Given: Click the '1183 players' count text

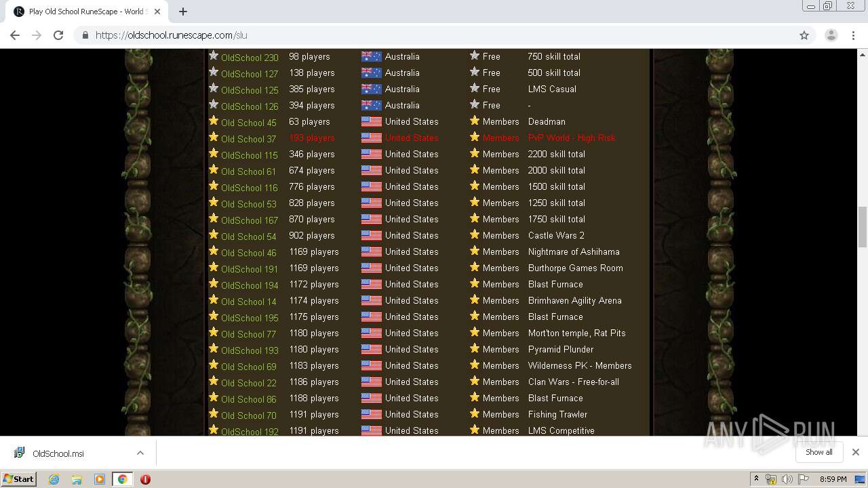Looking at the screenshot, I should click(x=314, y=365).
